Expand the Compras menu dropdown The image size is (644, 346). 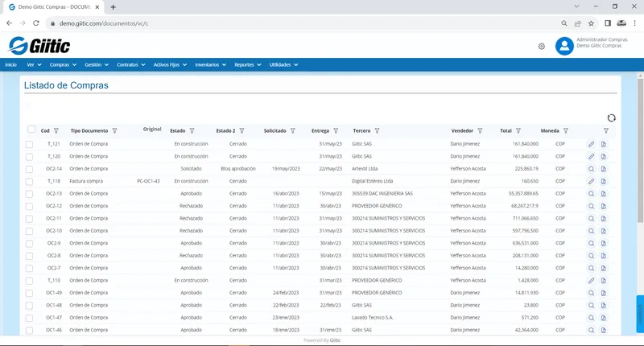tap(63, 65)
